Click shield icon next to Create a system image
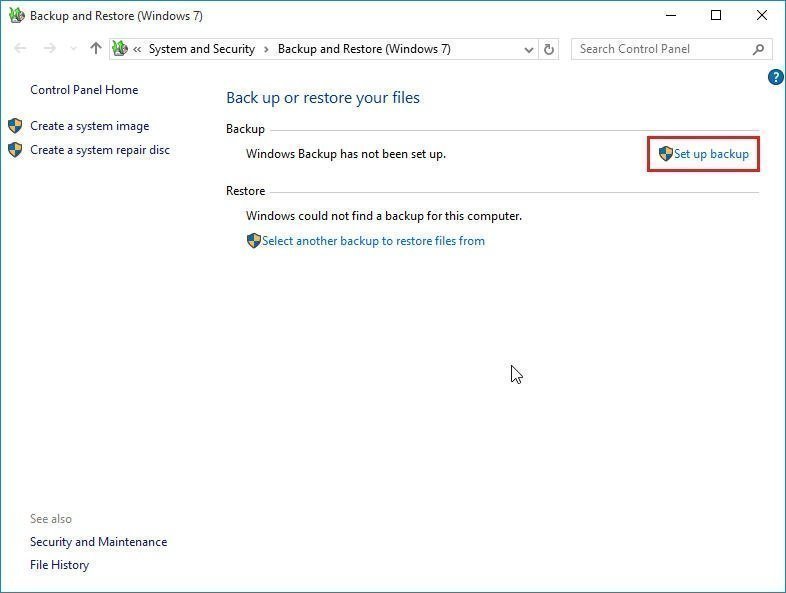This screenshot has height=593, width=786. [x=15, y=126]
